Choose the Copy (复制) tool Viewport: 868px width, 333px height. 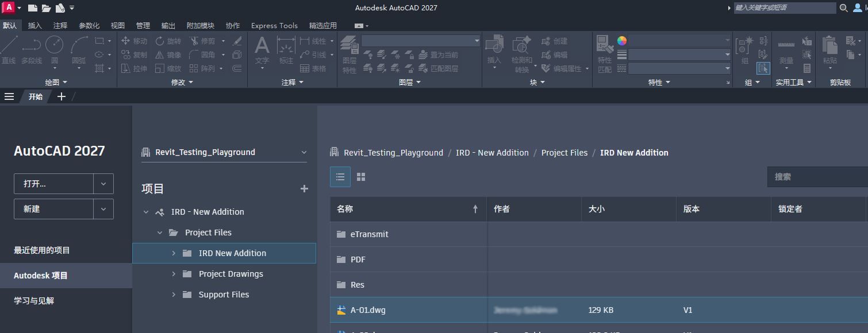tap(134, 55)
